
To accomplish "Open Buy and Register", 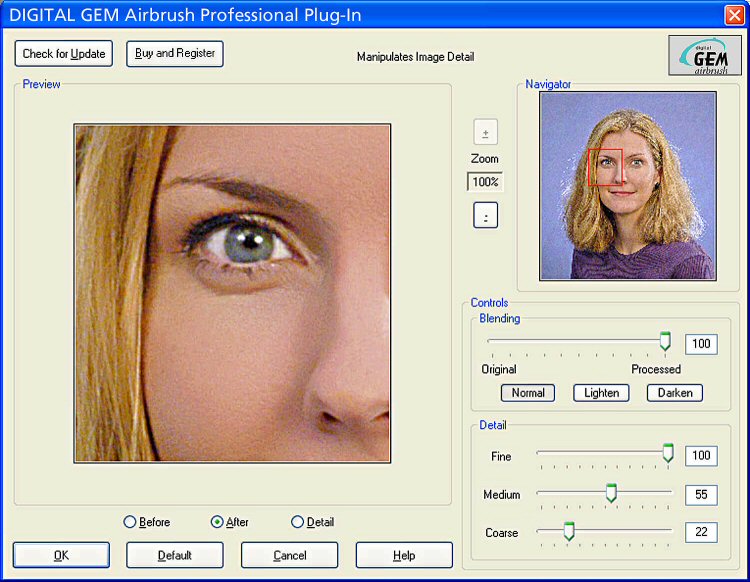I will tap(175, 54).
